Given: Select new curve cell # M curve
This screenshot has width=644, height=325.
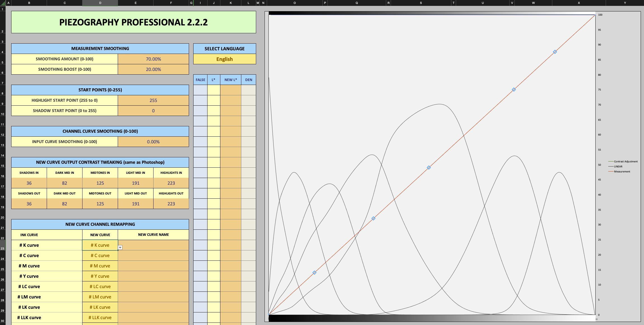Looking at the screenshot, I should pyautogui.click(x=100, y=266).
